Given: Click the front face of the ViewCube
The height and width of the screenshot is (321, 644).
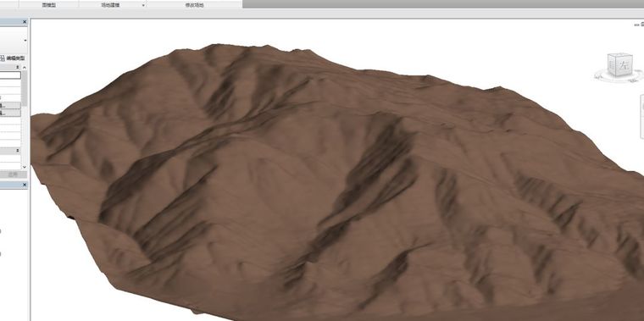Looking at the screenshot, I should [613, 66].
